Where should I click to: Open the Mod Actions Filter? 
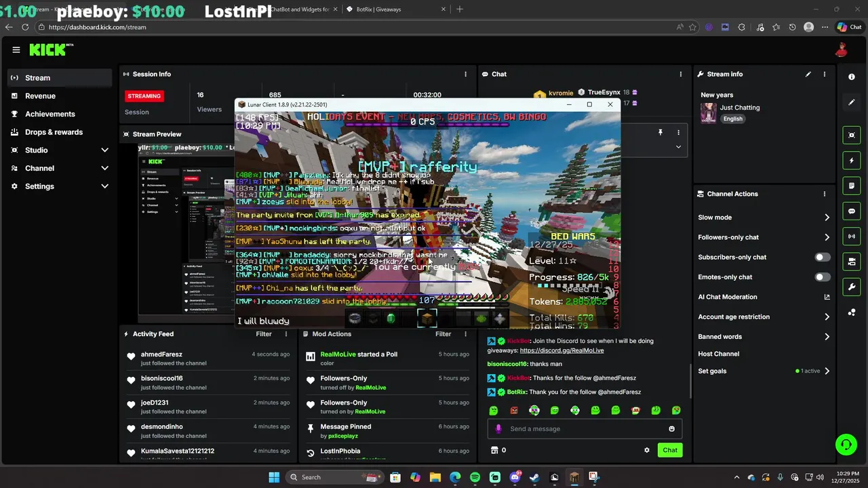pyautogui.click(x=443, y=334)
